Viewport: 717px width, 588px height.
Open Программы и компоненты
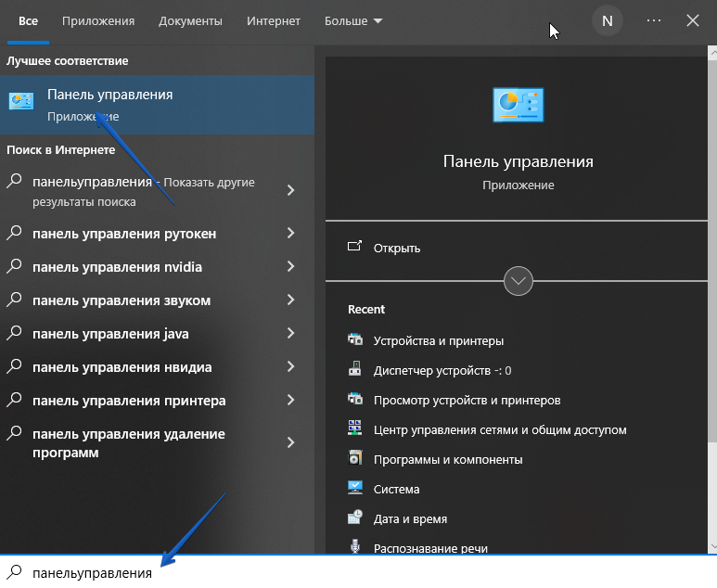pos(447,459)
